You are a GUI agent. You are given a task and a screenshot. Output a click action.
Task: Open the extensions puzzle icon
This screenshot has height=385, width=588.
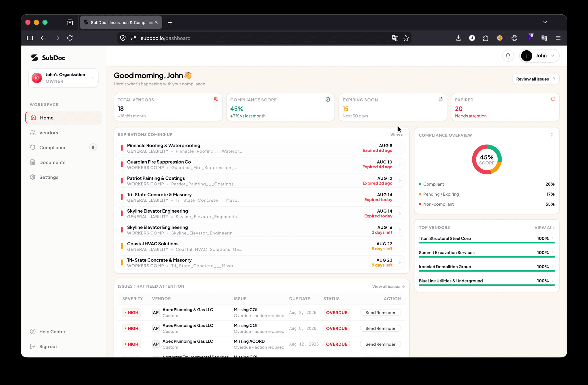(486, 38)
